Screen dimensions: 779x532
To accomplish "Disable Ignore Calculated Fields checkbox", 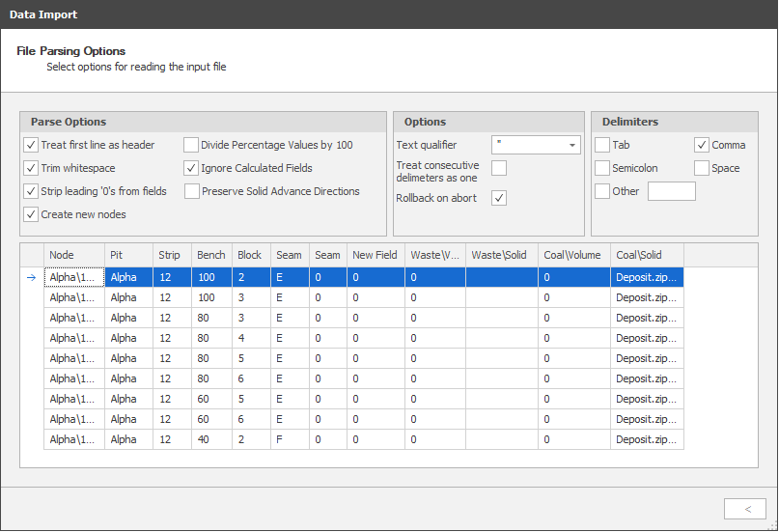I will pyautogui.click(x=191, y=168).
